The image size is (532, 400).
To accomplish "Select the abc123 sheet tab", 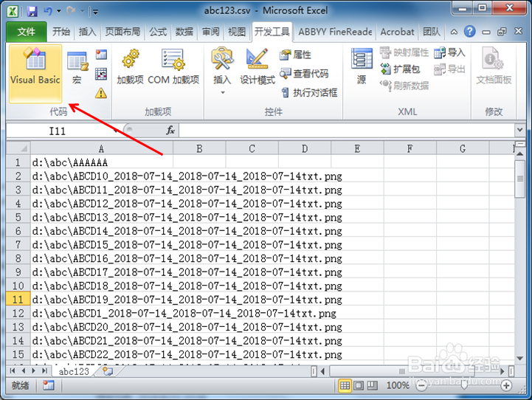I will click(x=74, y=371).
